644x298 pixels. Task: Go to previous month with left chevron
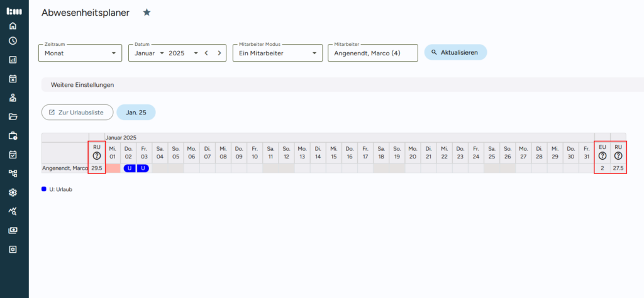(206, 53)
